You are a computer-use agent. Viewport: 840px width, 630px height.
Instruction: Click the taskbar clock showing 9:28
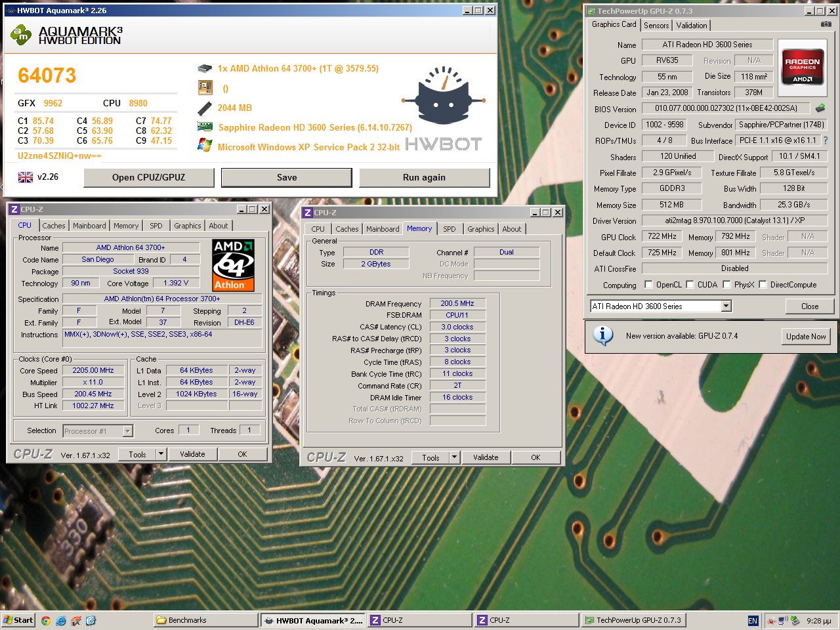[819, 620]
